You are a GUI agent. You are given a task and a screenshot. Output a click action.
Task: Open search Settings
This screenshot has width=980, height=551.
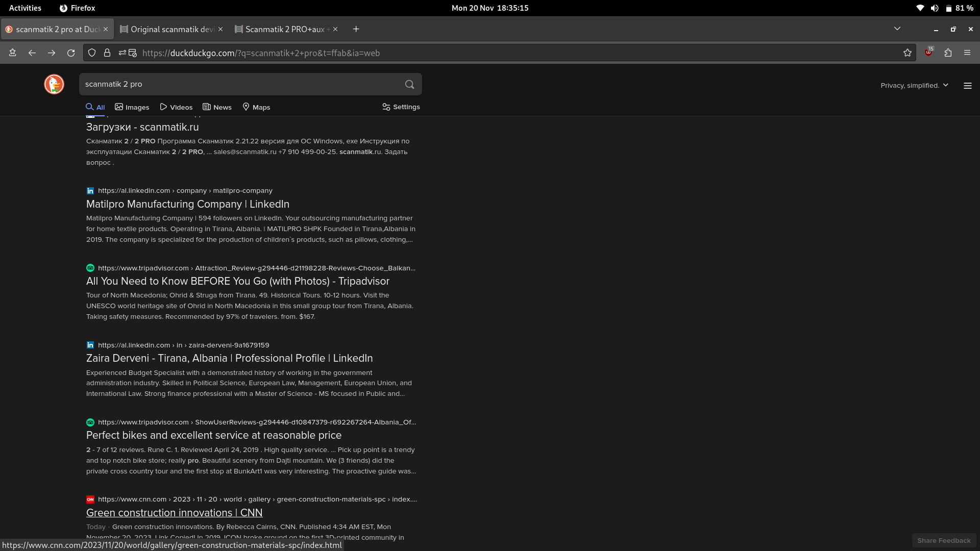pyautogui.click(x=401, y=107)
